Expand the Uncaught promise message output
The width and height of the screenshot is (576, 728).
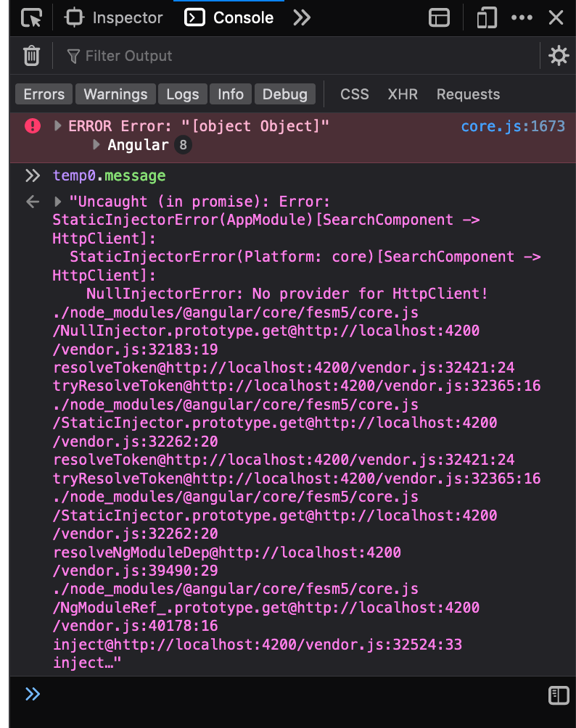tap(58, 202)
